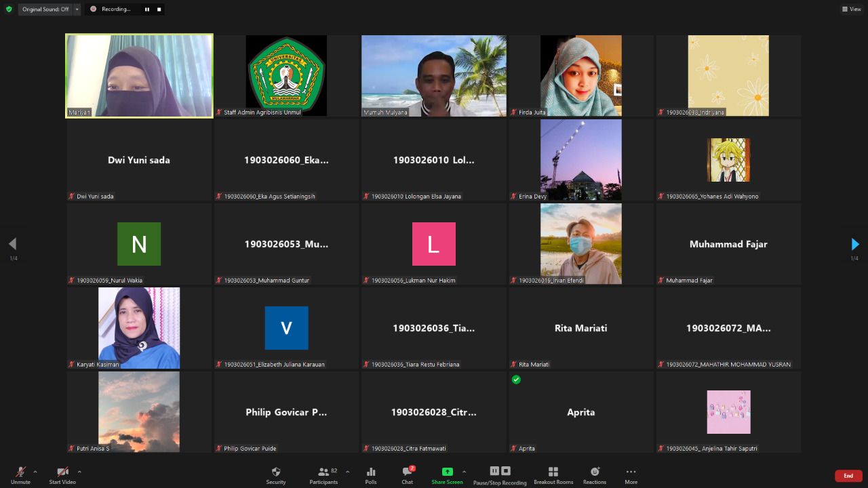Start Video camera toggle
This screenshot has width=868, height=488.
pos(62,474)
